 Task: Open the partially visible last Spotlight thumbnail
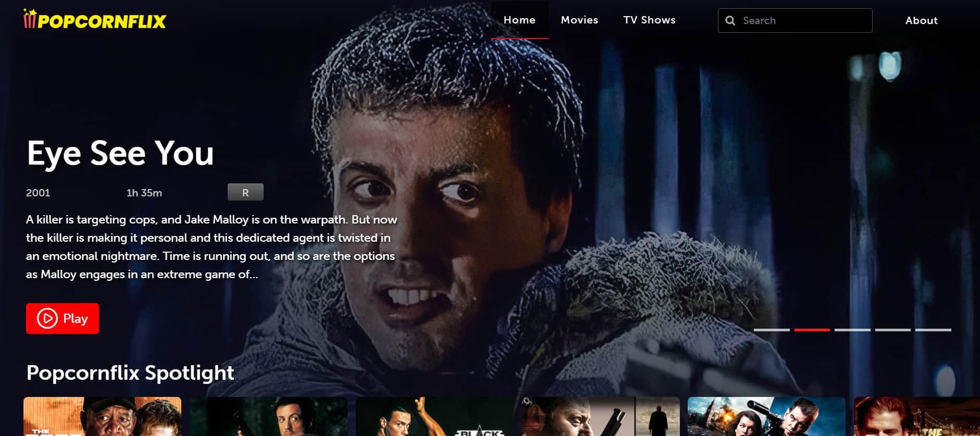point(916,416)
